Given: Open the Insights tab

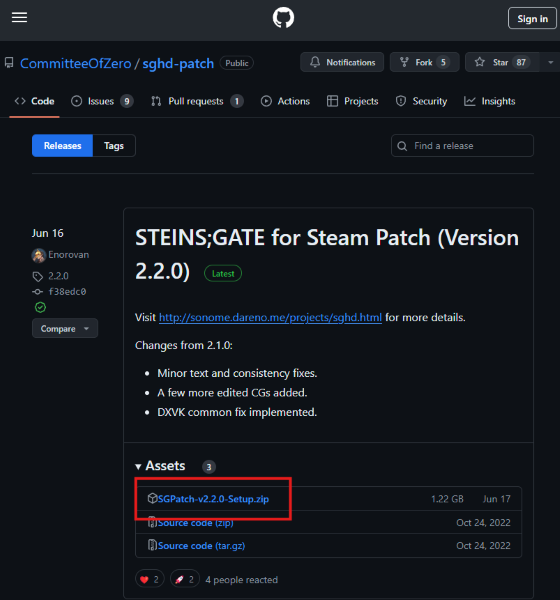Looking at the screenshot, I should click(490, 101).
